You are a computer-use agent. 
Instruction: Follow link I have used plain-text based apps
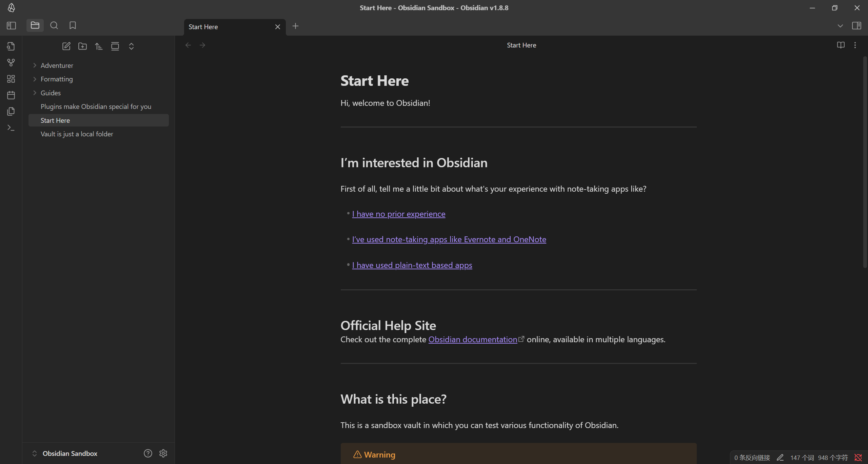(412, 265)
